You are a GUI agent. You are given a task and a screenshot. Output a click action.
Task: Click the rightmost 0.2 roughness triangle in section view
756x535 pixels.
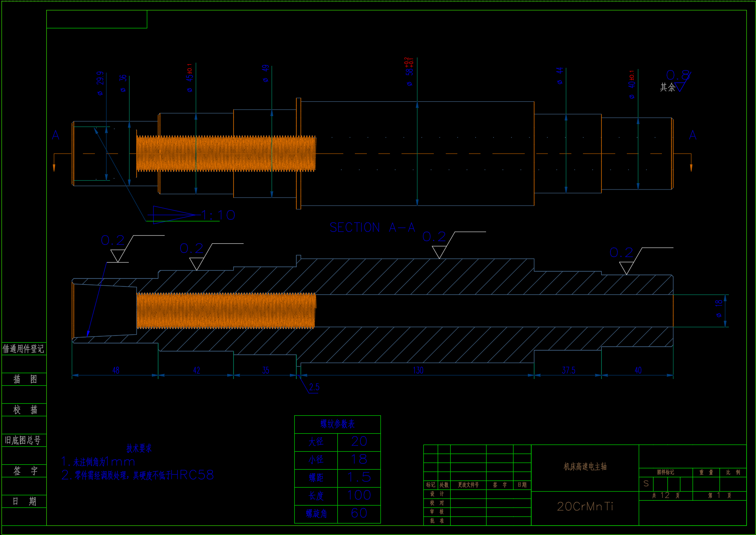pyautogui.click(x=626, y=267)
